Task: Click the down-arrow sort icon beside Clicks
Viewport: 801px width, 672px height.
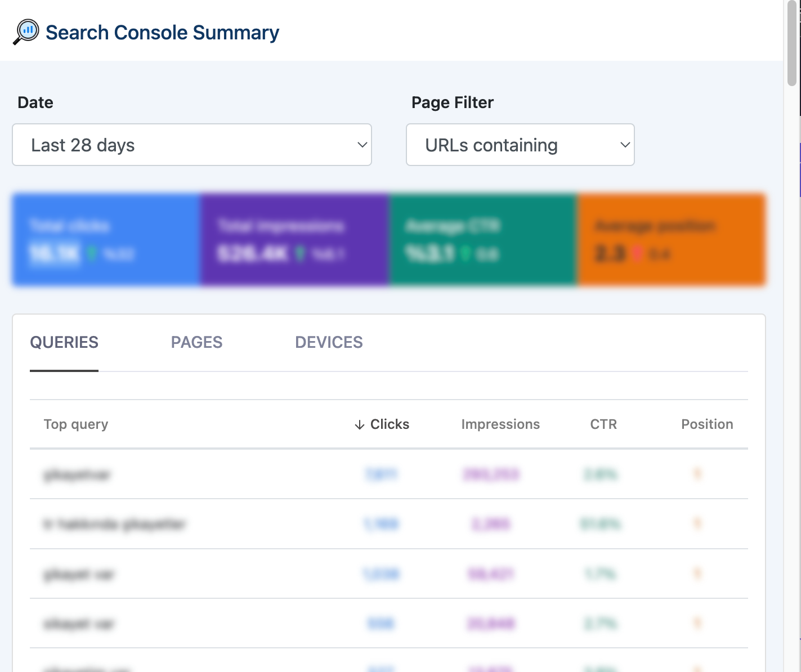Action: tap(360, 425)
